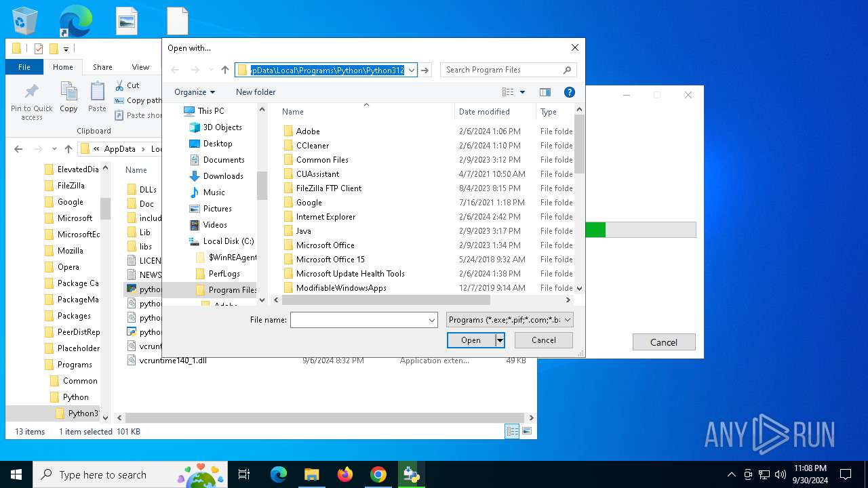Open the recent locations dropdown in dialog

[x=211, y=70]
